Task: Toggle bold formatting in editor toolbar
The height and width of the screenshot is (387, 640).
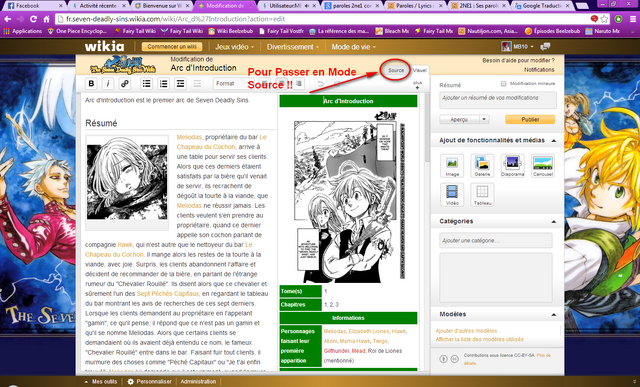Action: (91, 84)
